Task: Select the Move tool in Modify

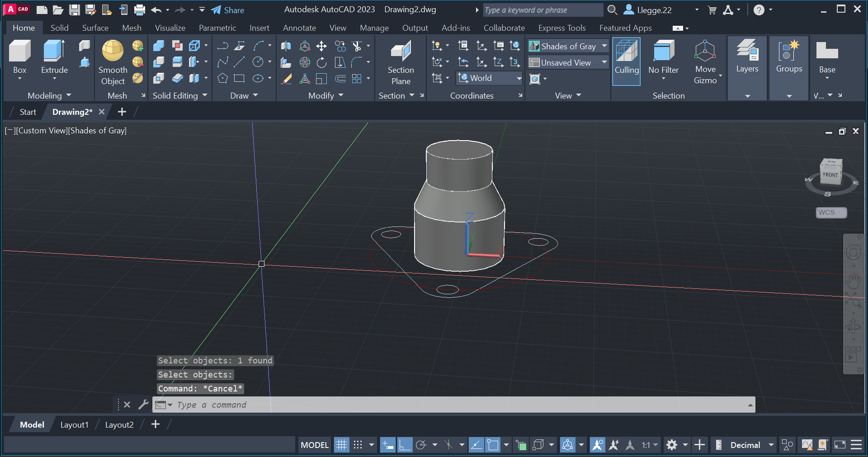Action: [321, 46]
